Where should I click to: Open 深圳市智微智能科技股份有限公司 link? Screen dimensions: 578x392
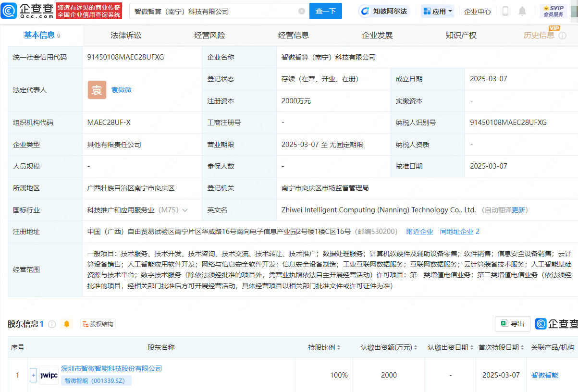click(111, 368)
